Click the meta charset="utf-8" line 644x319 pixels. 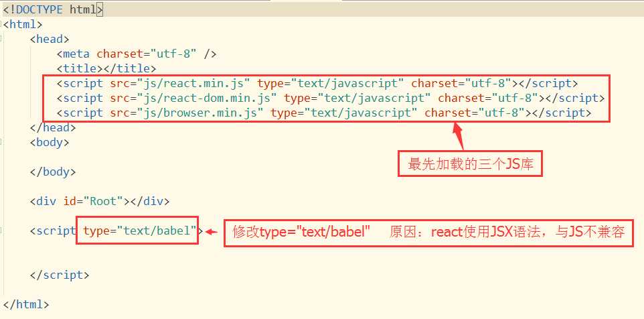tap(137, 54)
